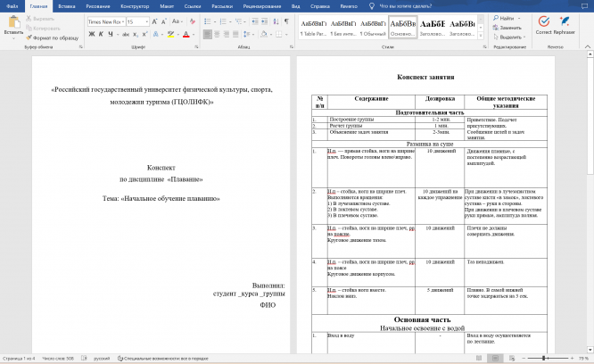Toggle superscript (x²) formatting

pyautogui.click(x=144, y=34)
